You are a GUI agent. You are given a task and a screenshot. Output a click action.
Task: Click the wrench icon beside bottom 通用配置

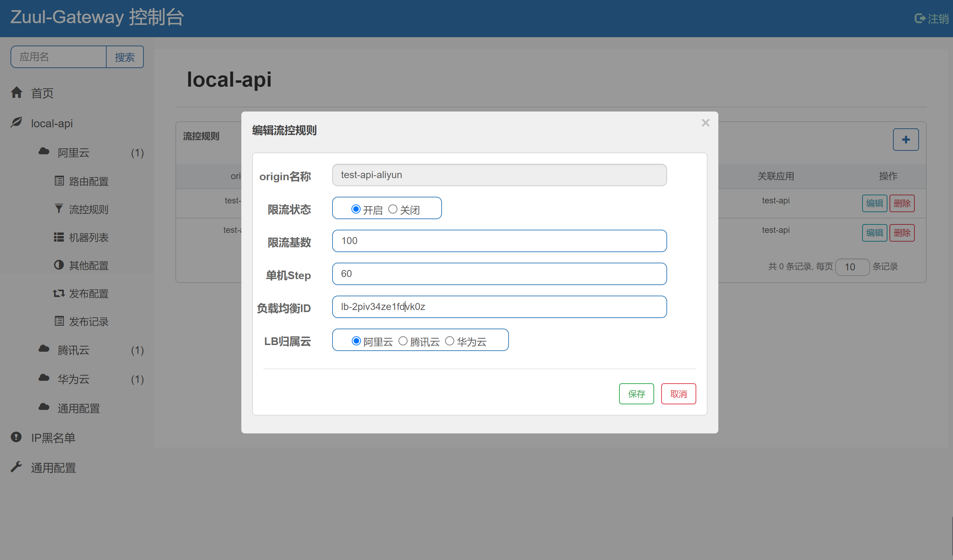[x=16, y=467]
